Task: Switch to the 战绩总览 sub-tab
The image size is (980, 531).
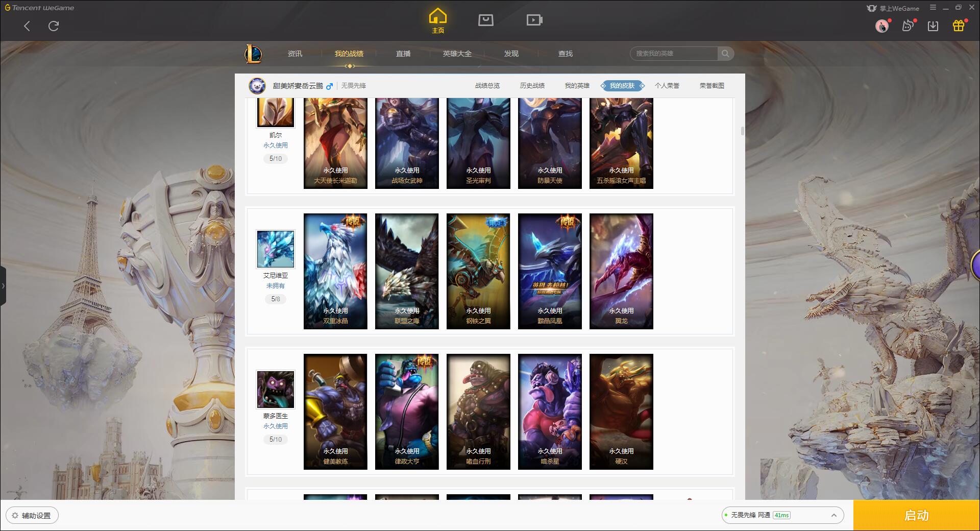Action: click(x=487, y=86)
